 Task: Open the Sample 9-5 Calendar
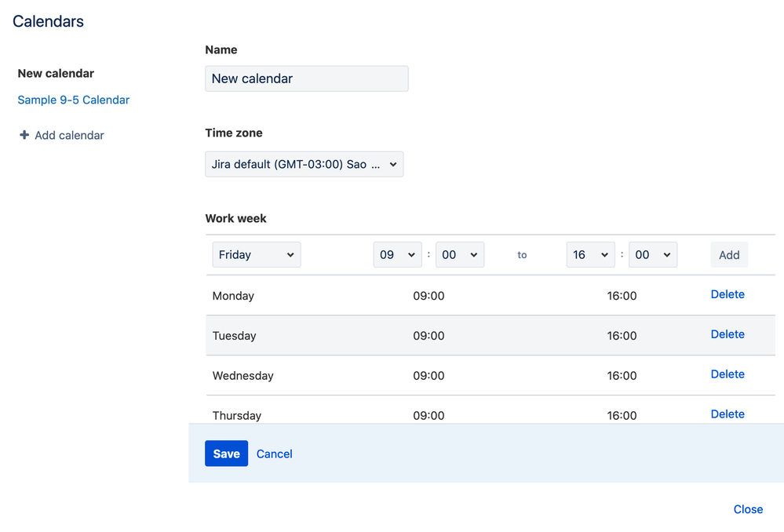click(x=73, y=100)
